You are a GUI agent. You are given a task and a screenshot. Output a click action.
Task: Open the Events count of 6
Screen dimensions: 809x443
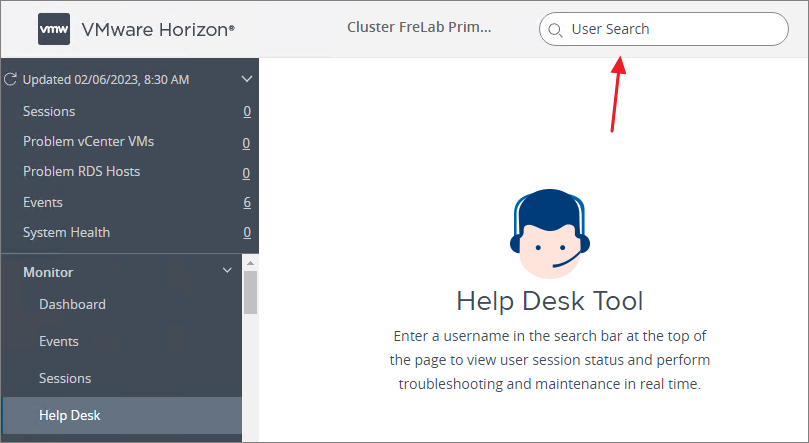[246, 202]
